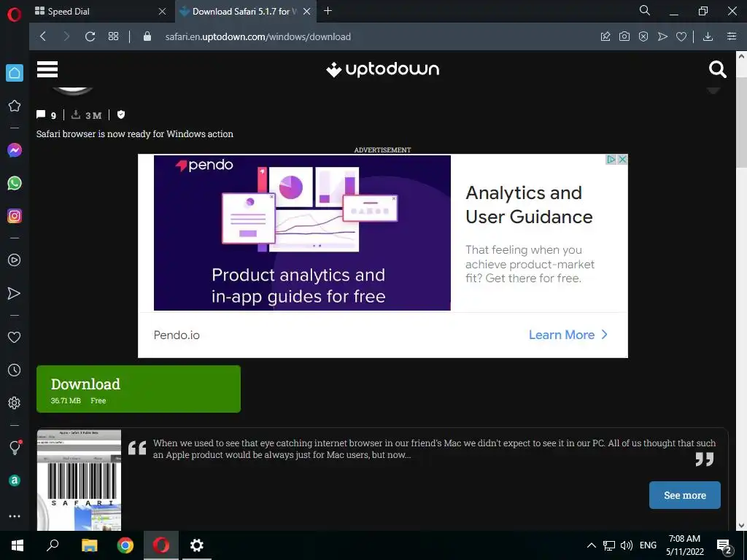This screenshot has width=747, height=560.
Task: Open Pinboards heart in sidebar
Action: click(15, 337)
